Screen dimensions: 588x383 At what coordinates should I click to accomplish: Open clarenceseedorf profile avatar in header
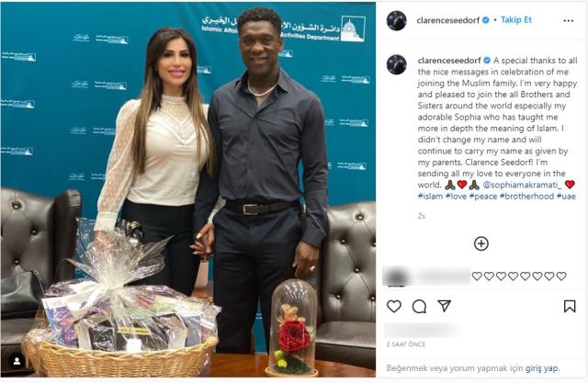click(397, 20)
